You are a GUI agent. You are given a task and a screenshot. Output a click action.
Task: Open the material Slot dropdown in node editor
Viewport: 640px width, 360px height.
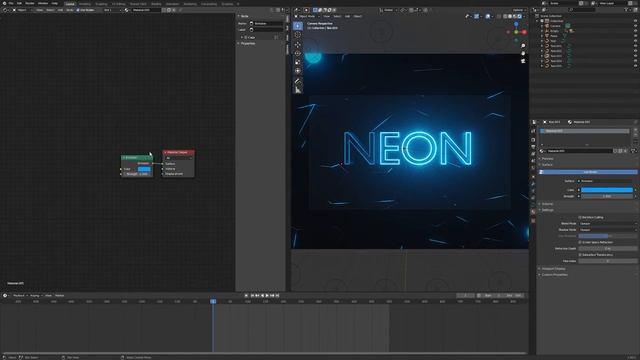(112, 10)
